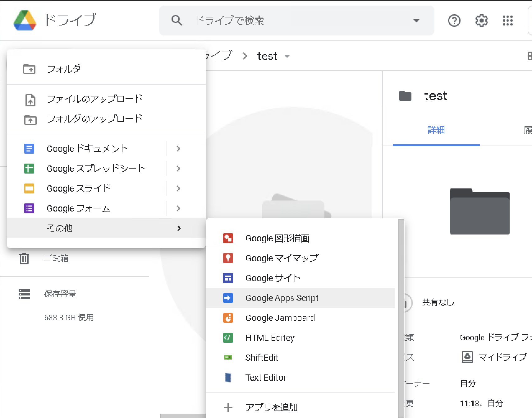The height and width of the screenshot is (418, 532).
Task: Select フォルダ to create new folder
Action: tap(106, 69)
